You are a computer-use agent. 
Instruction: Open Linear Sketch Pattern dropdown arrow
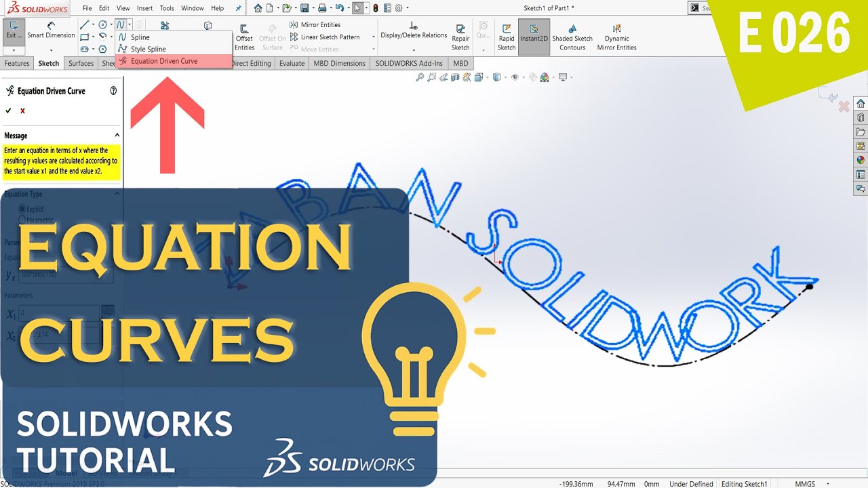click(x=374, y=37)
